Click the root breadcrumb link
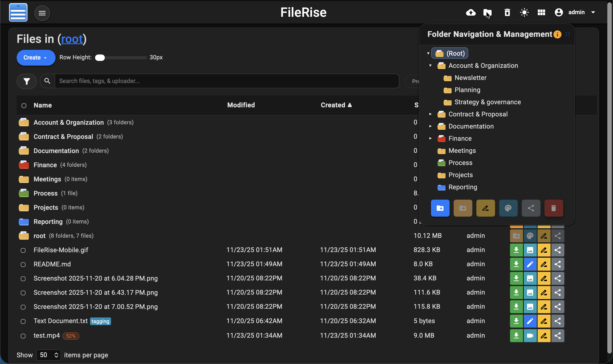 point(72,39)
